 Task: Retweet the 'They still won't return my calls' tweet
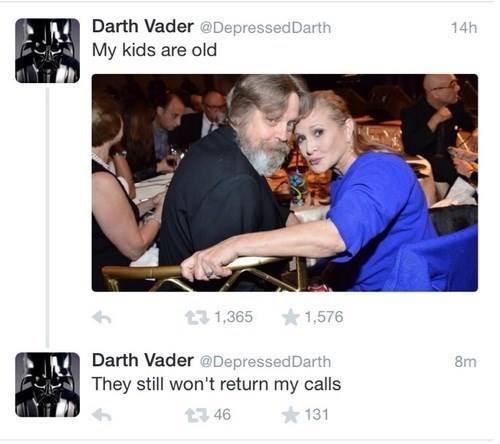(197, 415)
